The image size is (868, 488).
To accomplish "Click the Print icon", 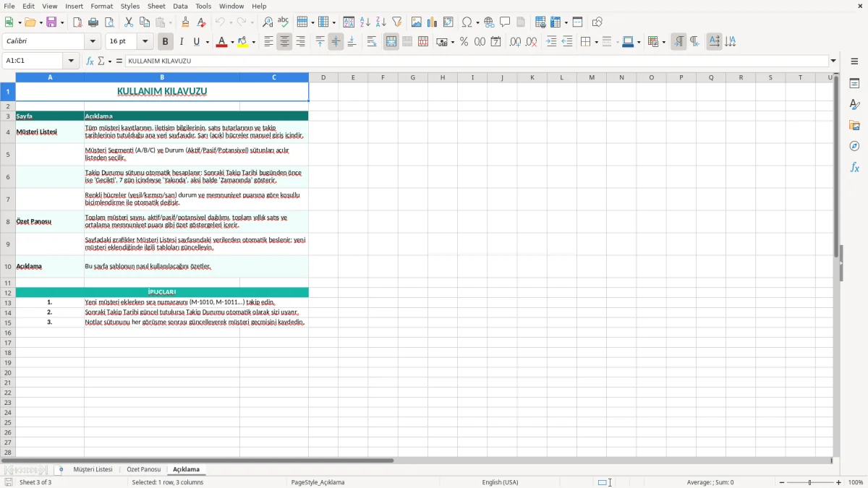I will pyautogui.click(x=93, y=22).
